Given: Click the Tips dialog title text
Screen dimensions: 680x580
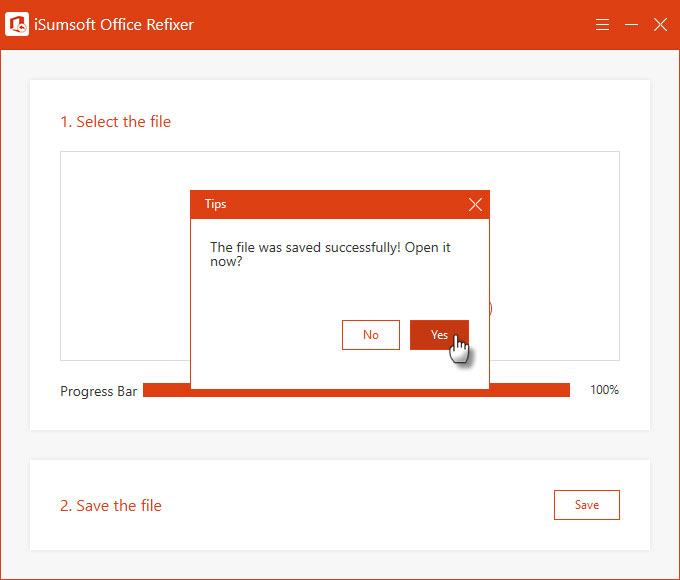Looking at the screenshot, I should (x=216, y=204).
